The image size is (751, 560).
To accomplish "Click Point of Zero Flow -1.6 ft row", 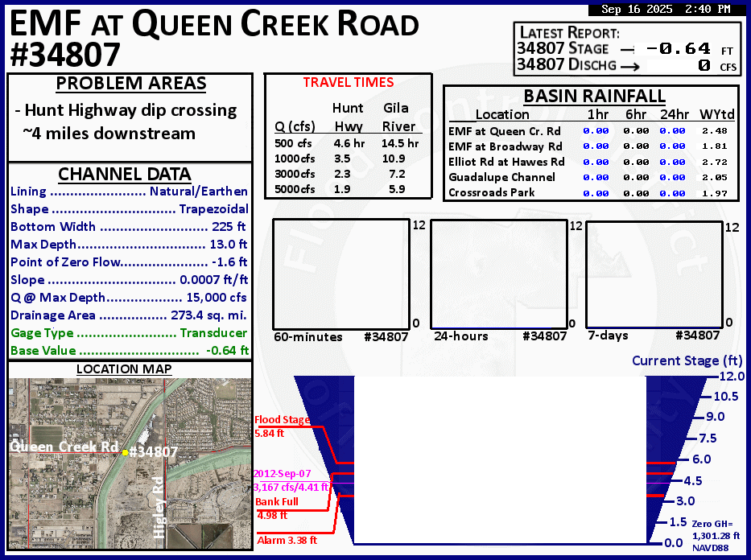I will tap(129, 262).
